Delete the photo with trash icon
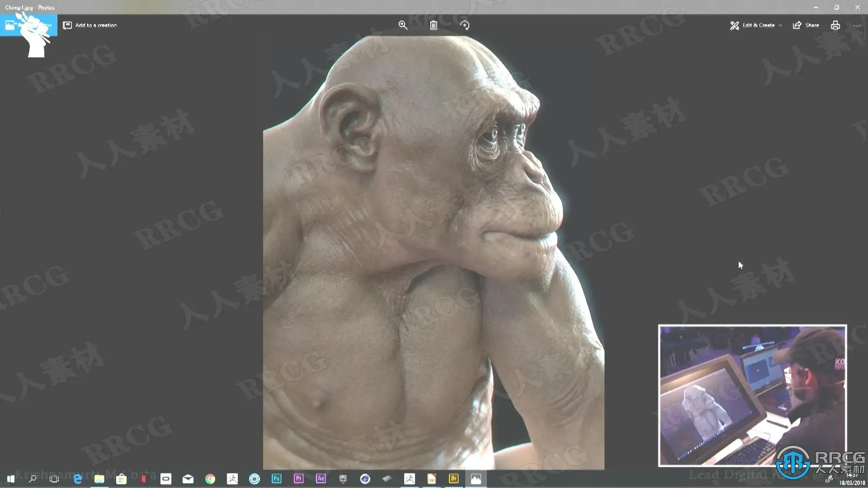This screenshot has height=488, width=868. point(434,25)
